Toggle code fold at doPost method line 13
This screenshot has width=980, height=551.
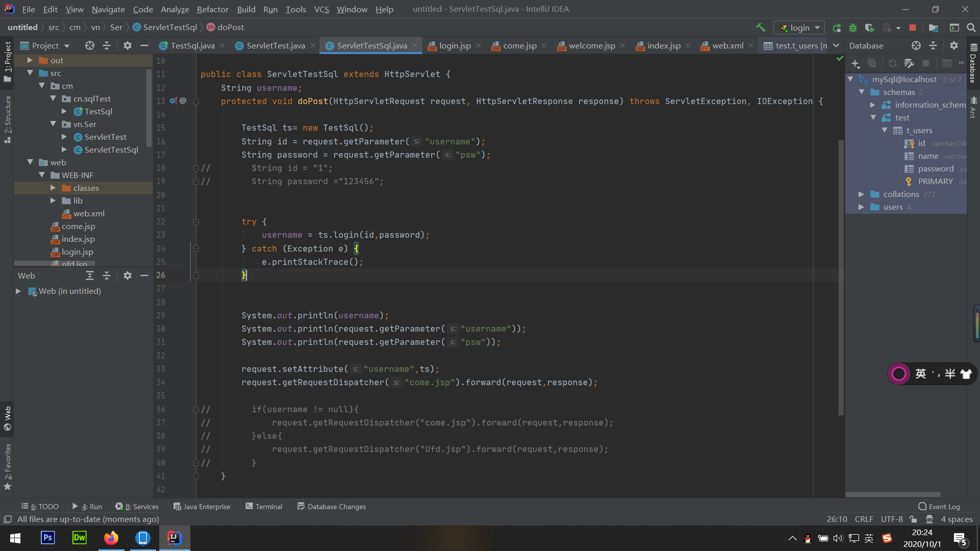[196, 101]
